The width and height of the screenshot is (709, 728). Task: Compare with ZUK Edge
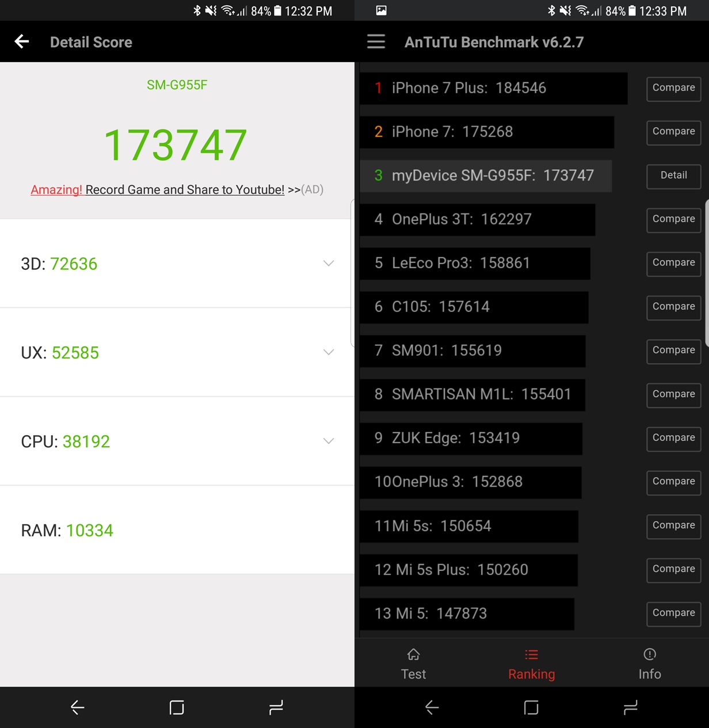(x=673, y=438)
